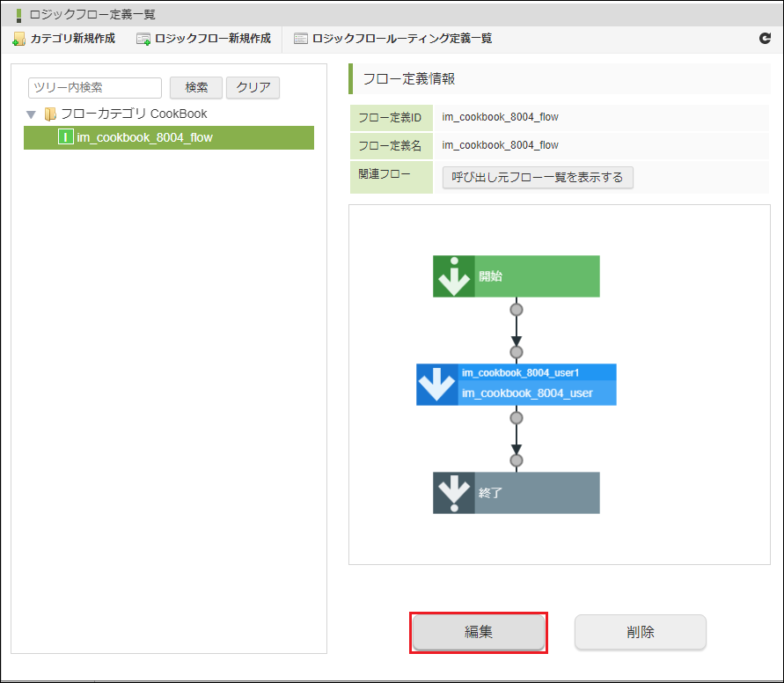784x683 pixels.
Task: Click the フロー定義名 label cell
Action: pos(391,146)
